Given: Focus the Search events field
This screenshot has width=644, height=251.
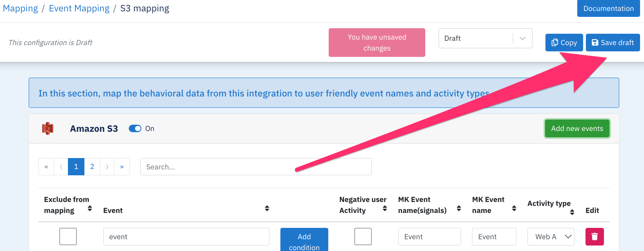Looking at the screenshot, I should point(256,167).
